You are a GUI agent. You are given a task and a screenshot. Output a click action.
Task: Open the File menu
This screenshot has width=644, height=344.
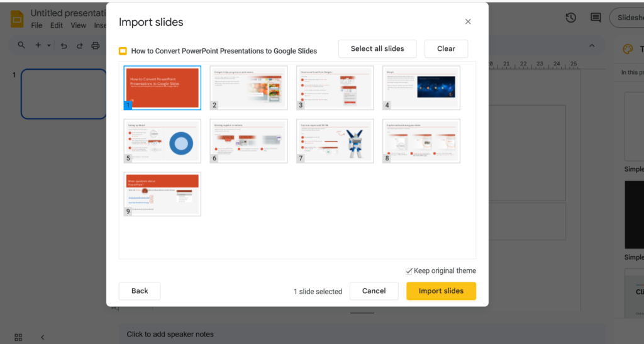coord(36,26)
